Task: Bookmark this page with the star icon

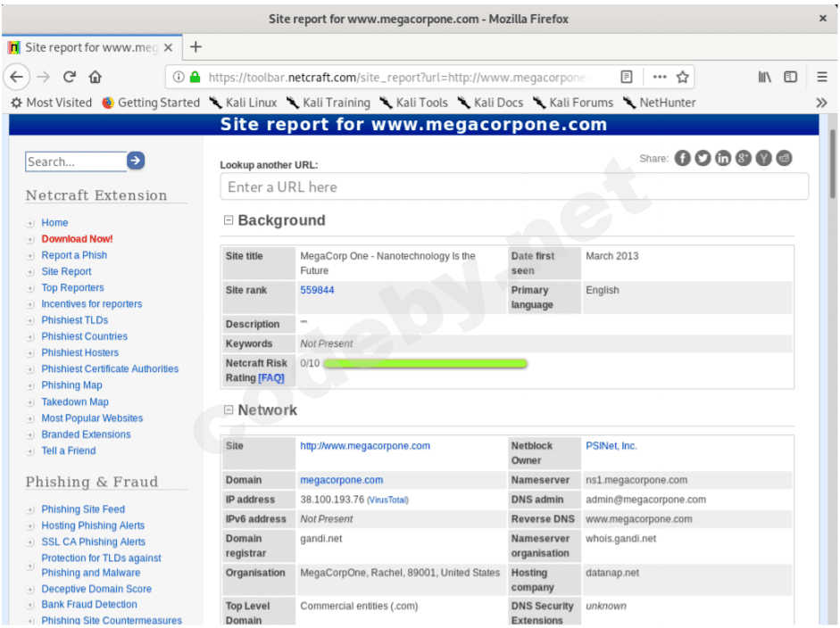Action: (683, 77)
